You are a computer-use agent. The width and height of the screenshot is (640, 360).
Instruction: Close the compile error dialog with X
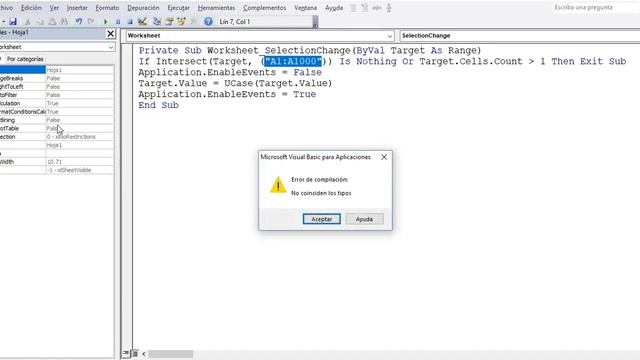click(x=384, y=157)
